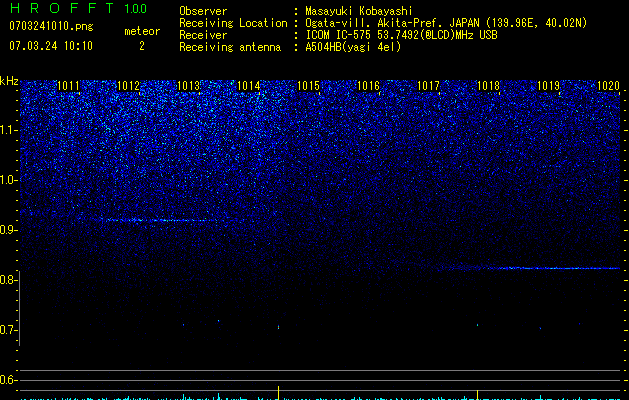Click the A504HB(yagi 4el) antenna text
Image resolution: width=629 pixels, height=400 pixels.
tap(353, 47)
